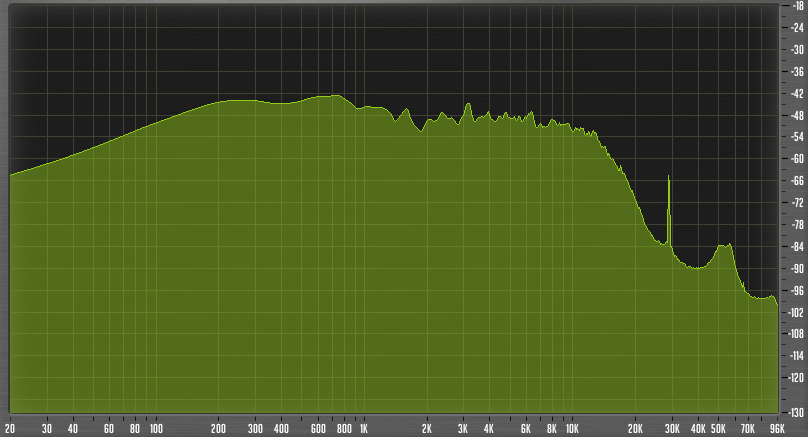Image resolution: width=808 pixels, height=437 pixels.
Task: Click the 30K frequency axis label
Action: tap(672, 429)
